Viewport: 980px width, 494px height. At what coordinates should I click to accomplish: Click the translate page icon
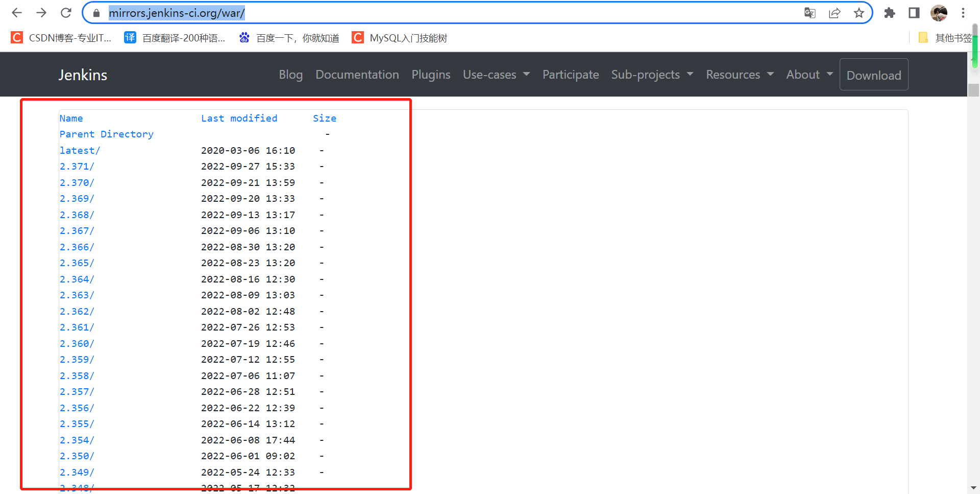(810, 13)
